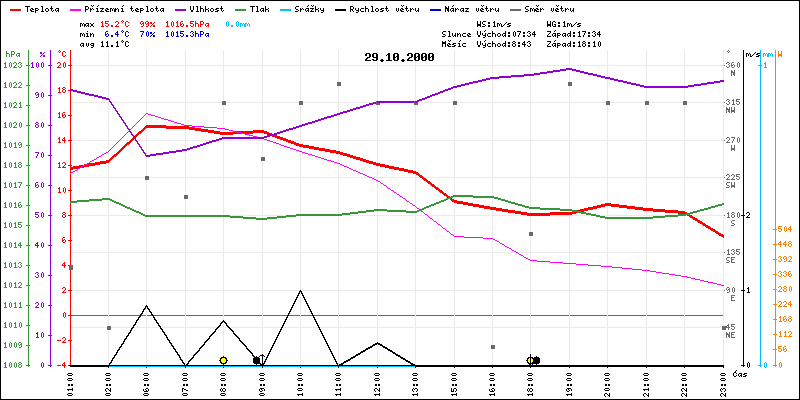Click the yellow sunrise marker near 08:00

(x=223, y=360)
